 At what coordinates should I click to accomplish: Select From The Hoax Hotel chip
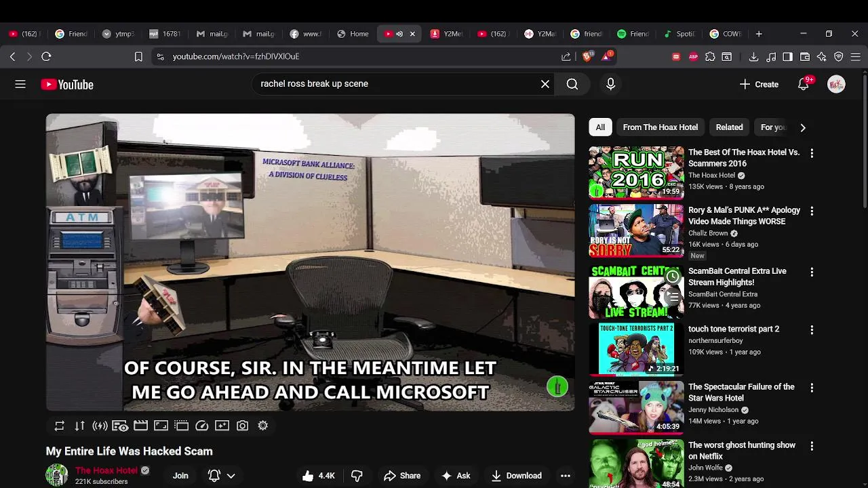coord(660,127)
